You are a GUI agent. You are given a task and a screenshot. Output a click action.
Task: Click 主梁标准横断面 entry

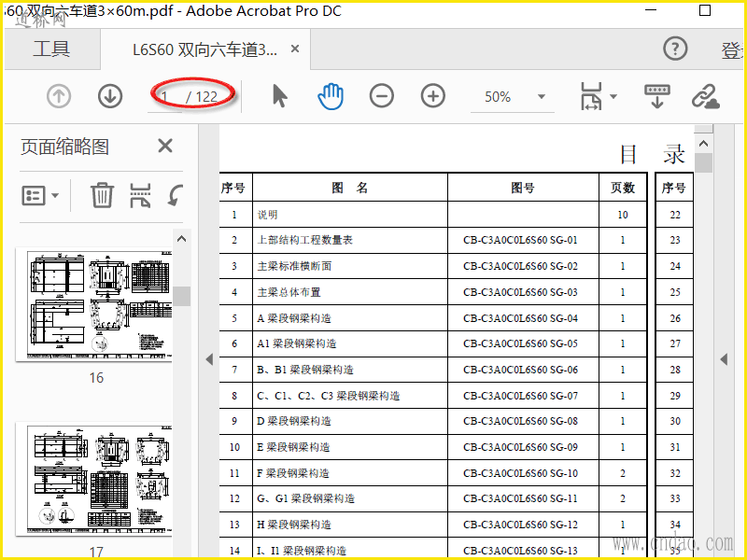[294, 266]
